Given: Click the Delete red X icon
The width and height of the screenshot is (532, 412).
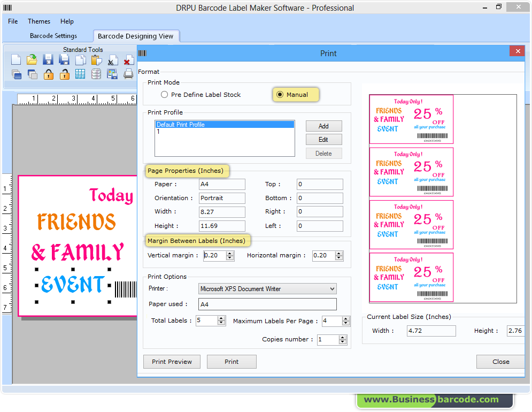Looking at the screenshot, I should [x=129, y=60].
